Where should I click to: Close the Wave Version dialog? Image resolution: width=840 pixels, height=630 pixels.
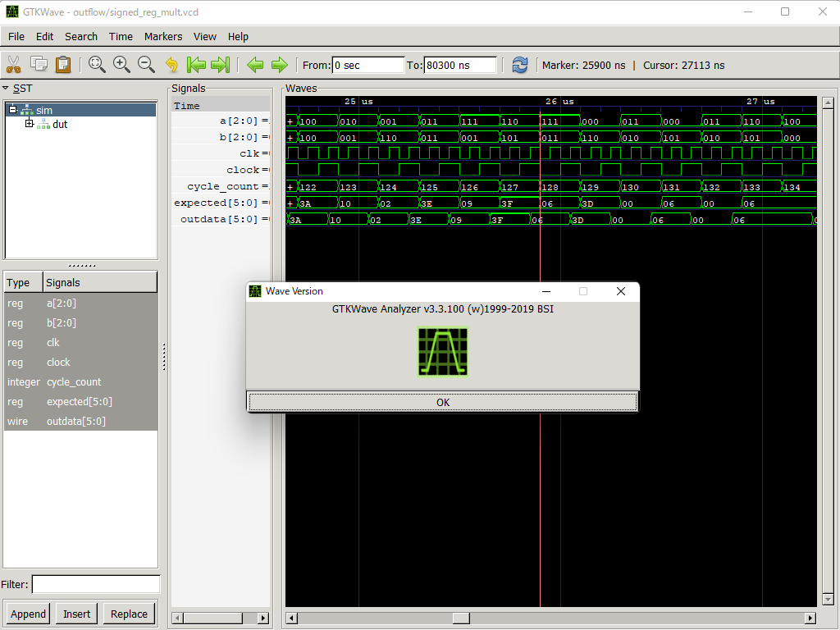click(x=620, y=291)
